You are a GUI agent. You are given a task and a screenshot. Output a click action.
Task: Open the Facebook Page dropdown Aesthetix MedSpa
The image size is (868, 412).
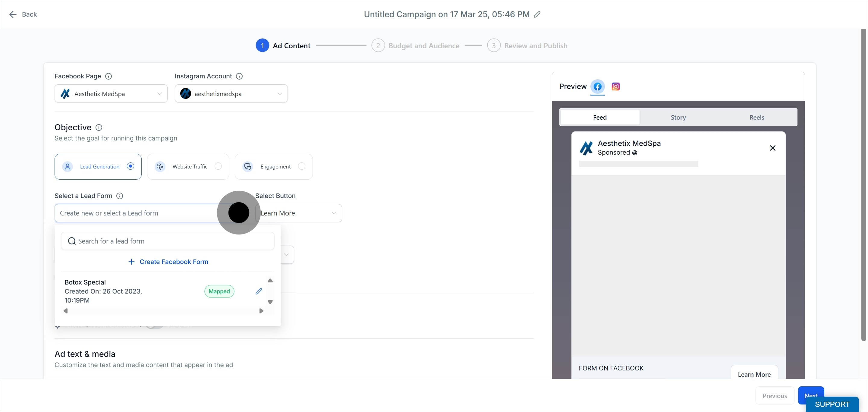pos(111,94)
